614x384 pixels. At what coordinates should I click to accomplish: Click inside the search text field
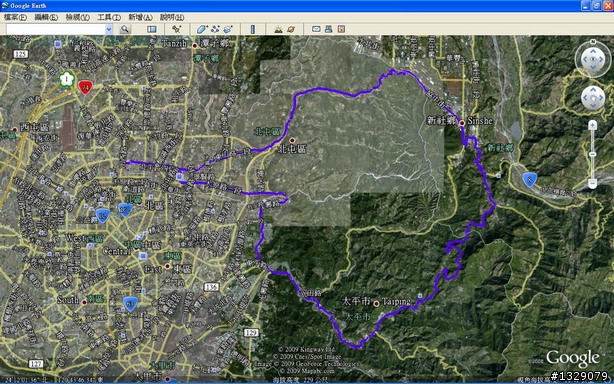click(x=56, y=29)
